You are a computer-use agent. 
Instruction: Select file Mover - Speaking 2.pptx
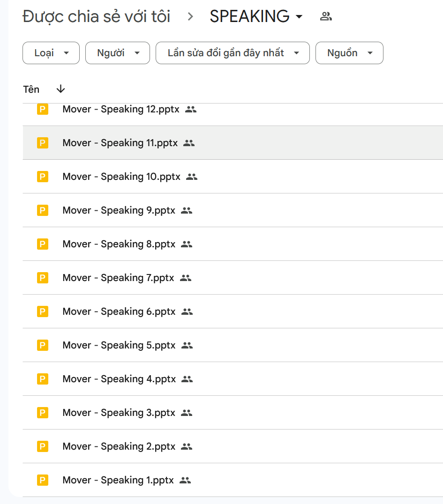coord(119,447)
